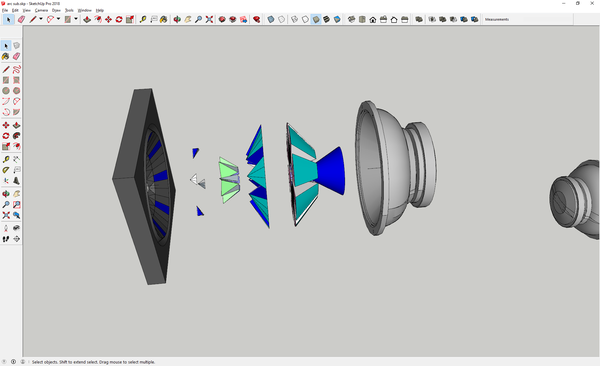
Task: Click the Zoom Extents icon in top toolbar
Action: pos(209,19)
